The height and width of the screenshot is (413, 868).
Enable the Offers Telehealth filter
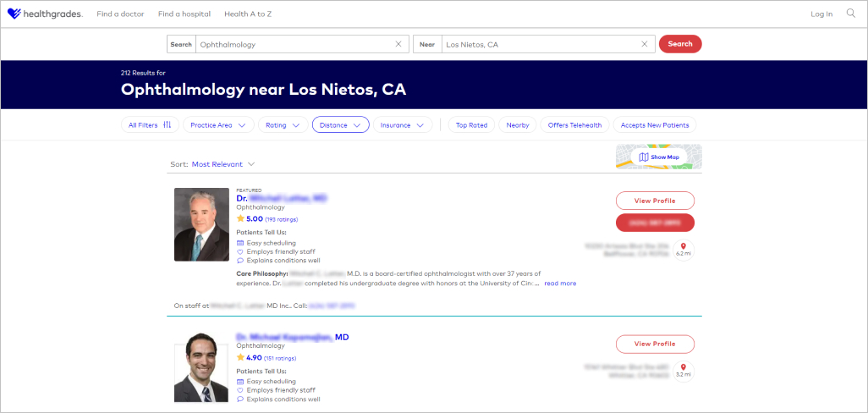tap(574, 125)
